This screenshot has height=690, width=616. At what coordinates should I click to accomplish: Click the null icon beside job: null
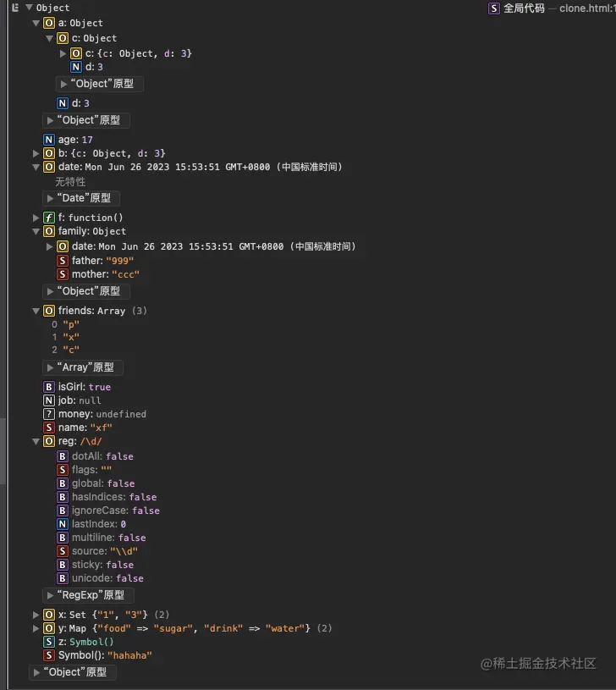pos(49,400)
